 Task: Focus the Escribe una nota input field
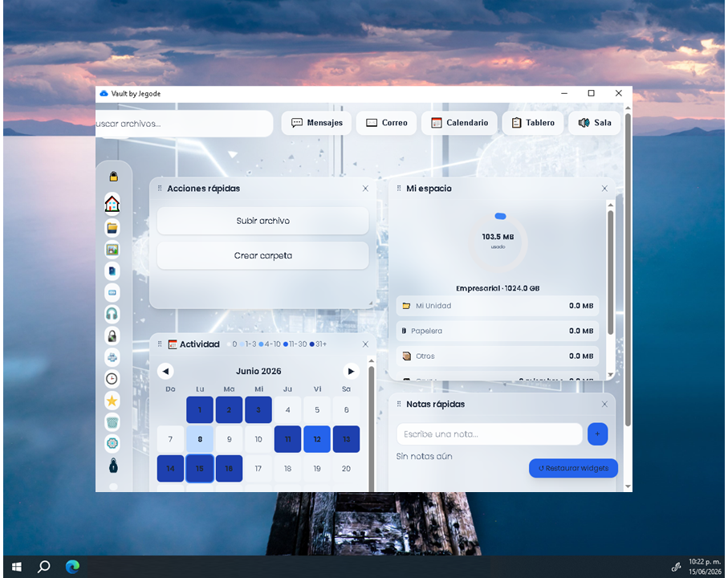click(x=490, y=434)
